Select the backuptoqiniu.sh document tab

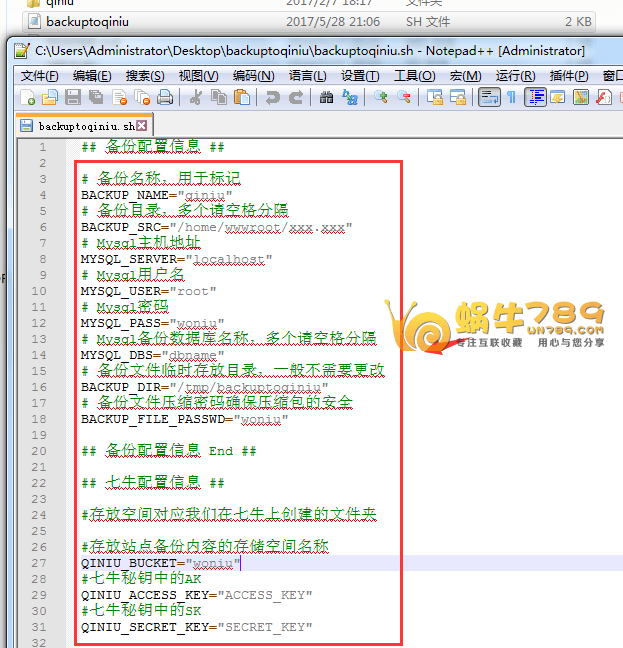pyautogui.click(x=84, y=126)
